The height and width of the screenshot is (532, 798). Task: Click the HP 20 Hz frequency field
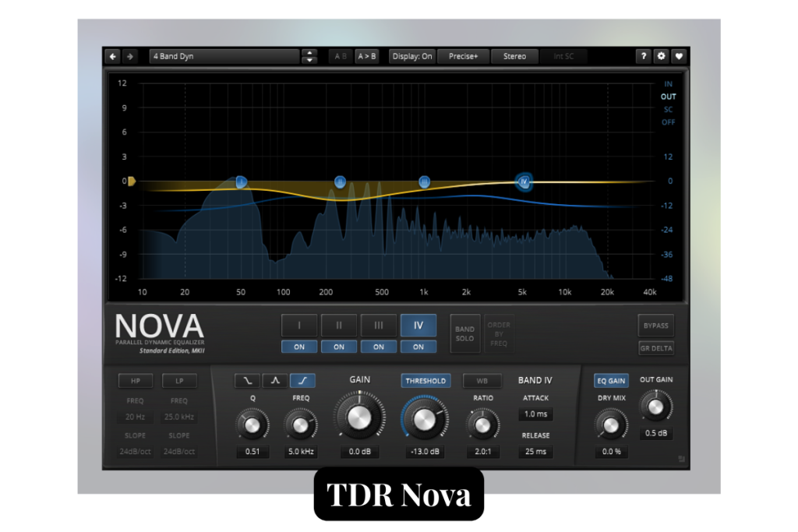(136, 417)
